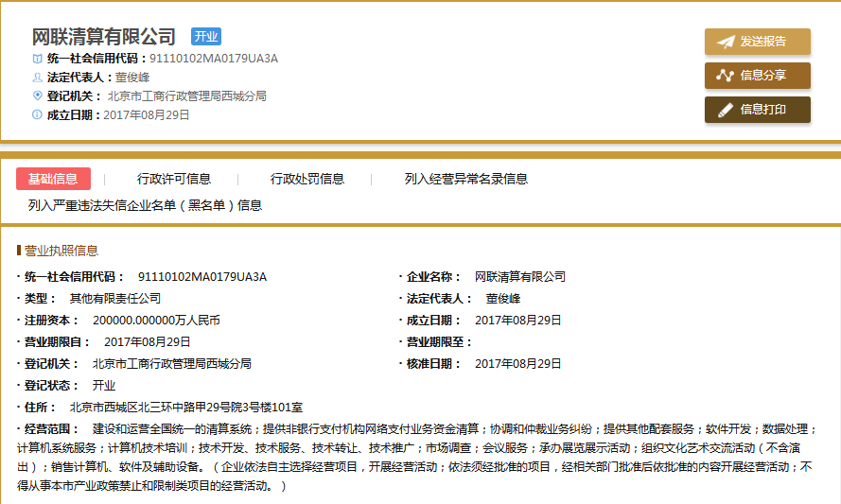Click the info icon beside header 成立日期
The image size is (841, 504).
click(37, 114)
